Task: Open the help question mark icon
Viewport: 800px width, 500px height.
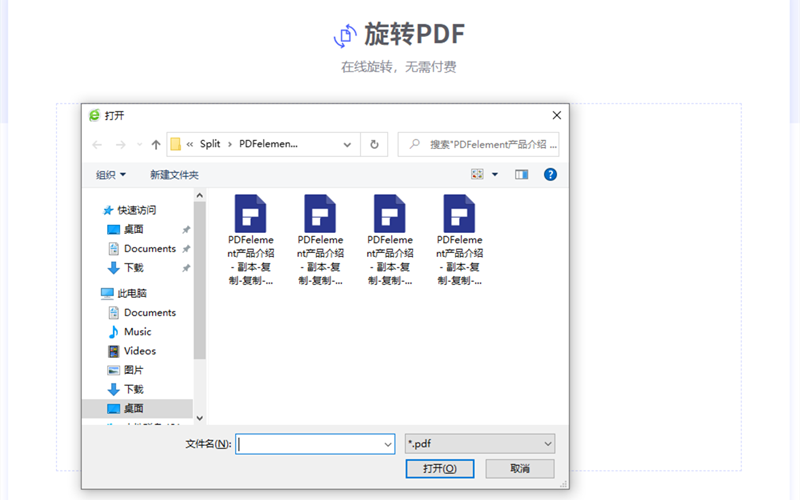Action: tap(550, 174)
